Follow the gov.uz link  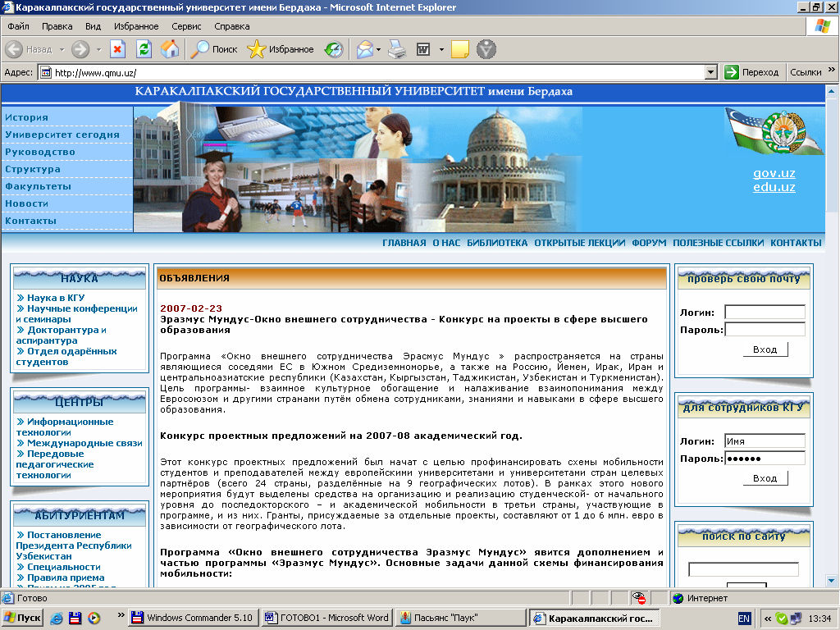(x=774, y=173)
